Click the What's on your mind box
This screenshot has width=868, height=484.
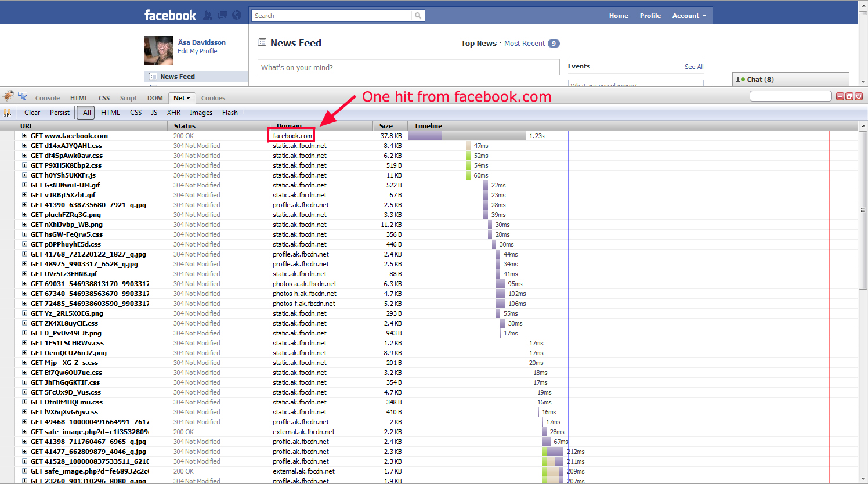408,67
